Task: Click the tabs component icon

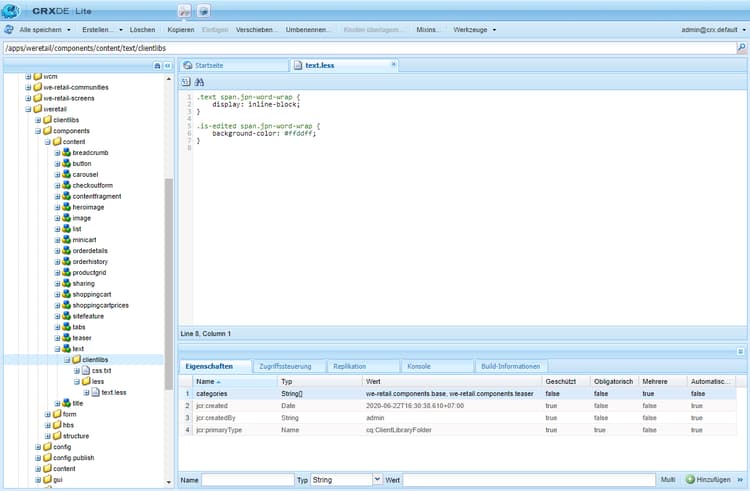Action: 66,327
